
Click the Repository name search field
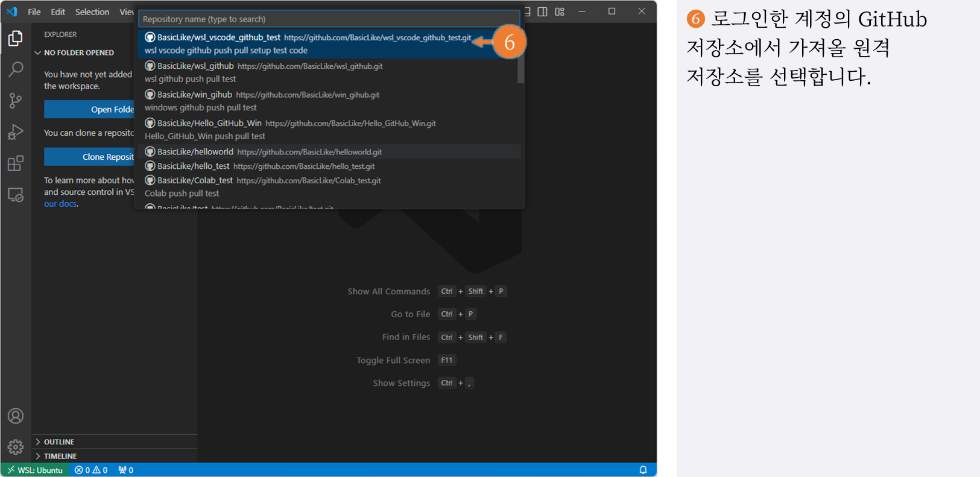pos(329,19)
